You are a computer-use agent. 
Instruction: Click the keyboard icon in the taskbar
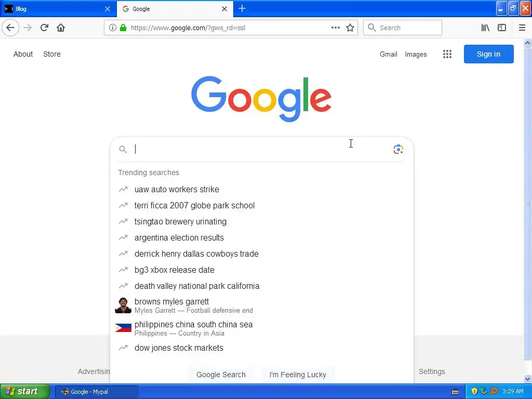click(x=455, y=392)
